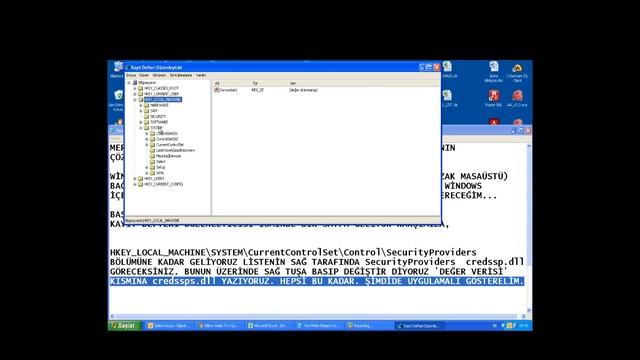Click the MountedDevices folder icon

(x=152, y=156)
